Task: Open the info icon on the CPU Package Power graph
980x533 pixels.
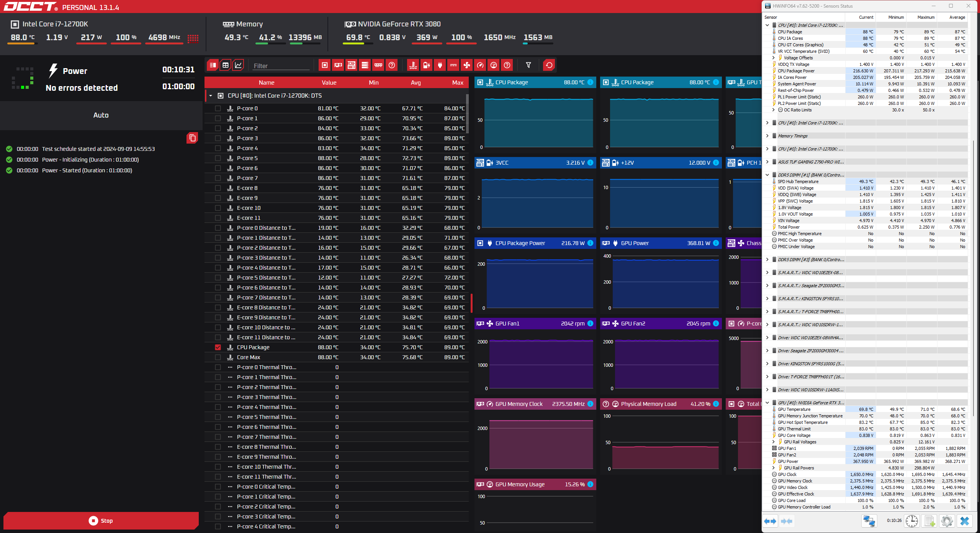Action: [x=591, y=243]
